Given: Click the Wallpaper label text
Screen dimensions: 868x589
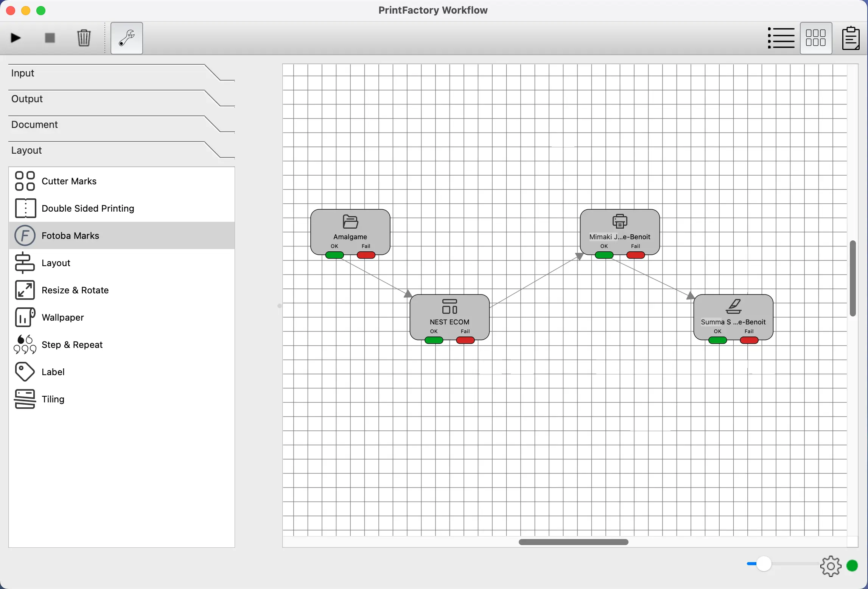Looking at the screenshot, I should pos(63,318).
